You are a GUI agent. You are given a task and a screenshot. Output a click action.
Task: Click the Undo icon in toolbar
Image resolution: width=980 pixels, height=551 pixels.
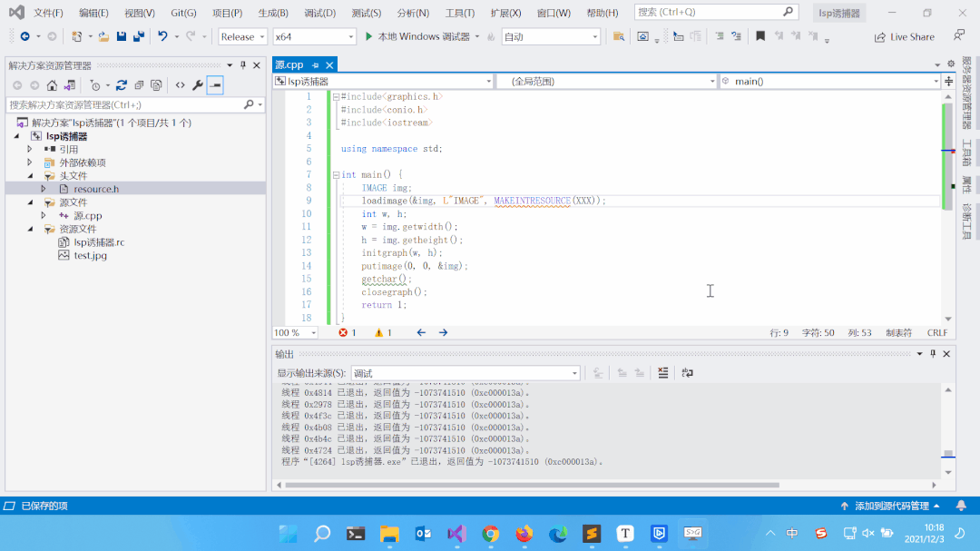[x=162, y=36]
